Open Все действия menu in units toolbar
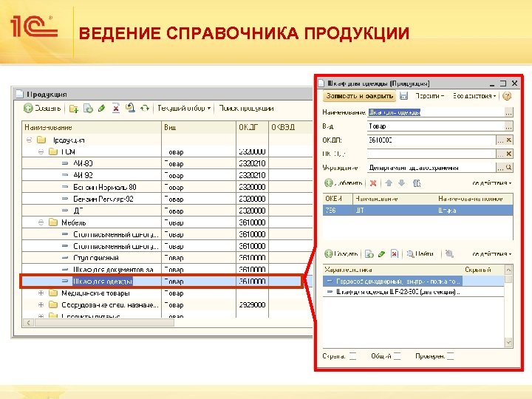 [492, 183]
